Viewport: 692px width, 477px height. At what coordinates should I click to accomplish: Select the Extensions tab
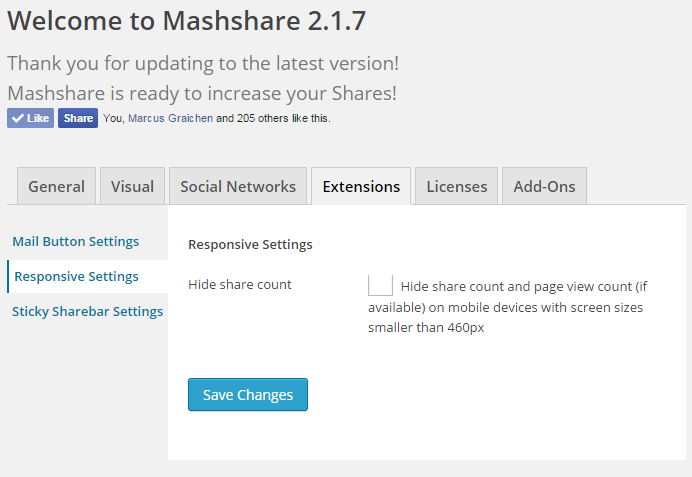361,186
